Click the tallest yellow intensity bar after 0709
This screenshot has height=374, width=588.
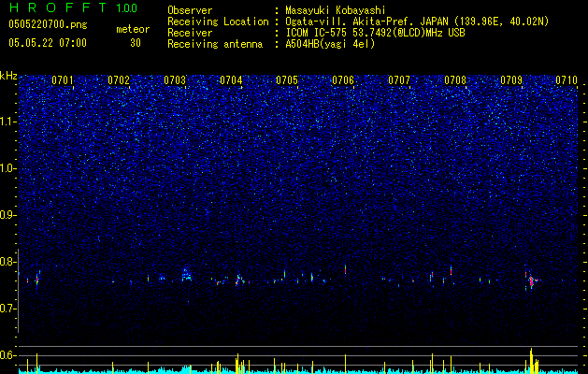(x=531, y=360)
